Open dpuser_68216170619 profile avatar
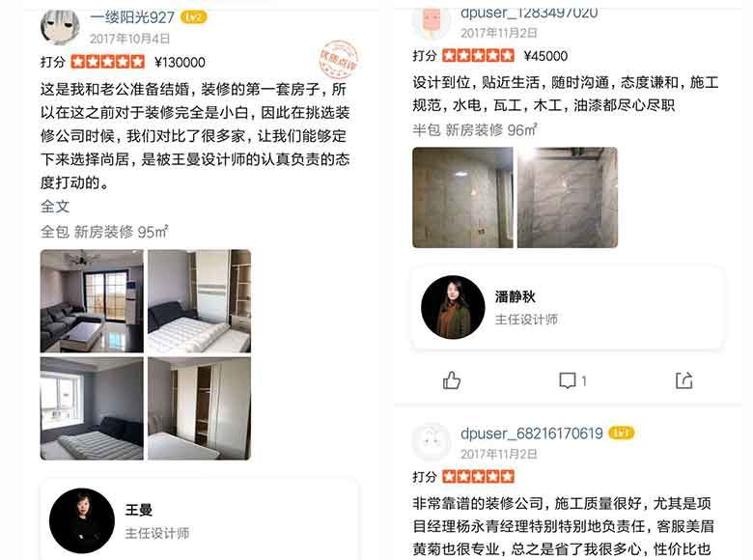This screenshot has height=560, width=753. 432,442
